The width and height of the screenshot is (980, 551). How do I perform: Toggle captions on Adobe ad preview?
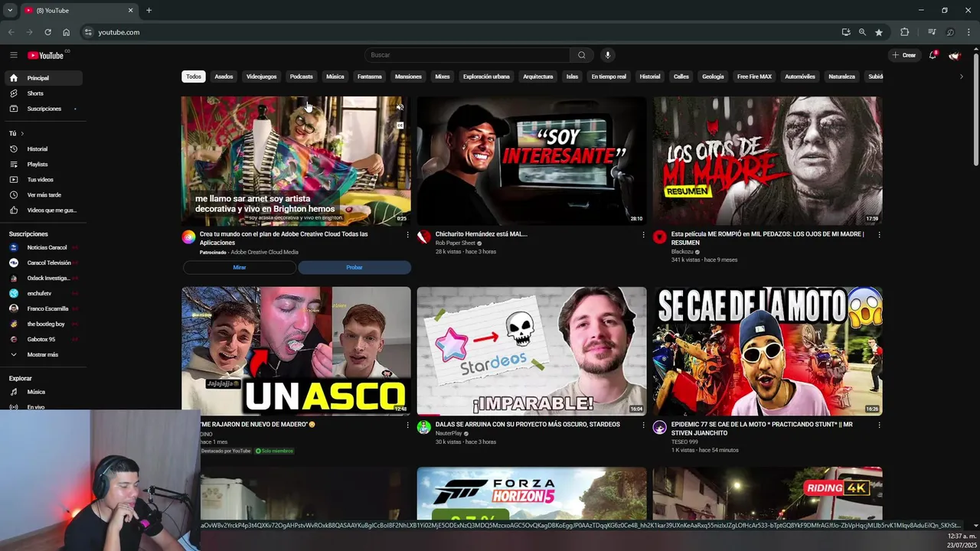400,126
